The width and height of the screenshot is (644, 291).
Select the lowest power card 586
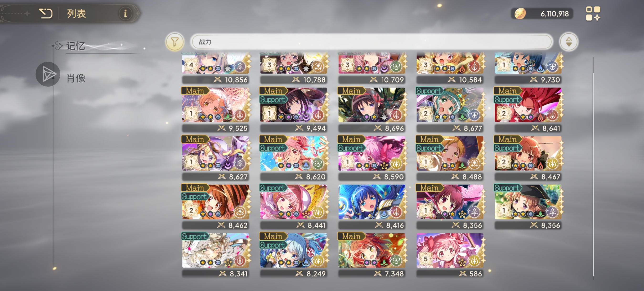tap(450, 255)
